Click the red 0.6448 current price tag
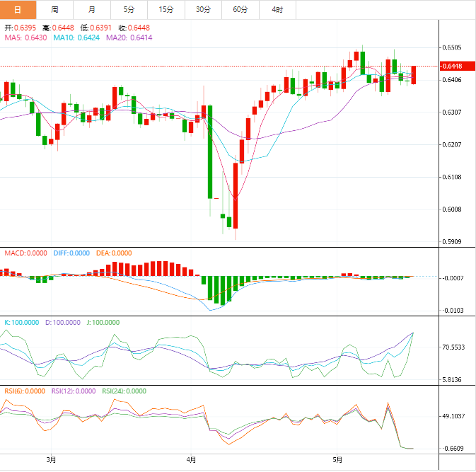The height and width of the screenshot is (472, 476). [x=452, y=67]
